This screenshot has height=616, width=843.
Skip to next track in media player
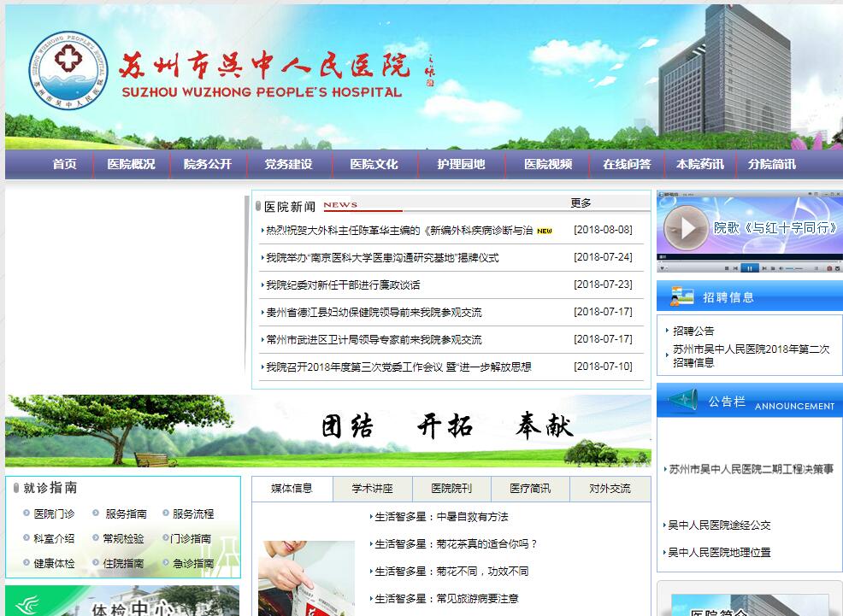(x=764, y=268)
